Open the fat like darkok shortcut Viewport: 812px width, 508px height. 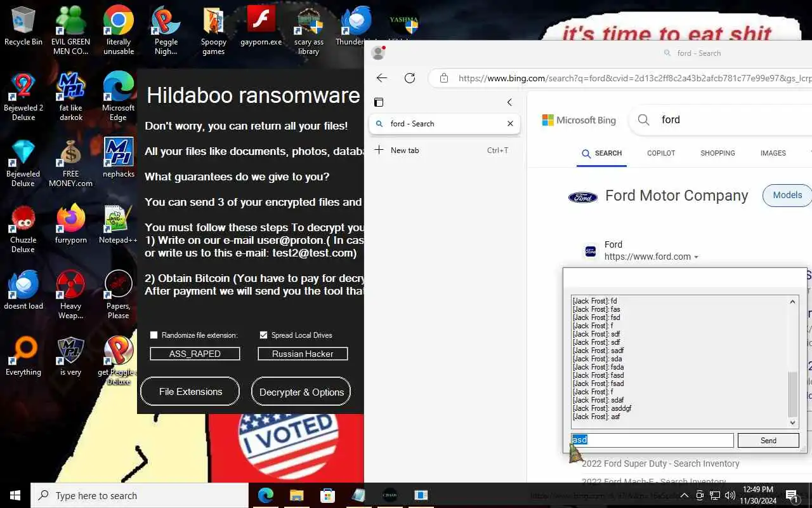coord(71,97)
